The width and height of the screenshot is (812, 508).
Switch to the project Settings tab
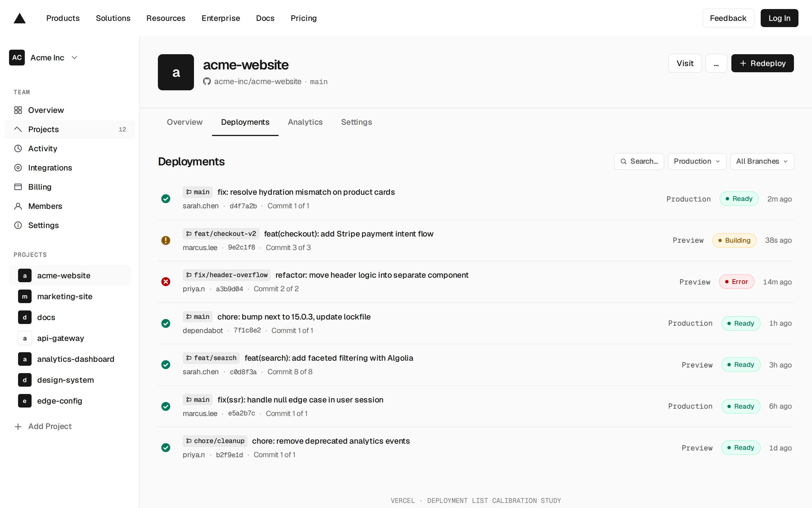coord(356,122)
